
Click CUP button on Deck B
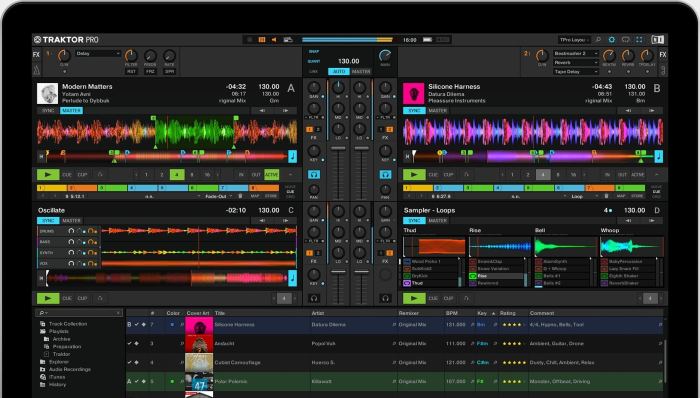[x=448, y=175]
